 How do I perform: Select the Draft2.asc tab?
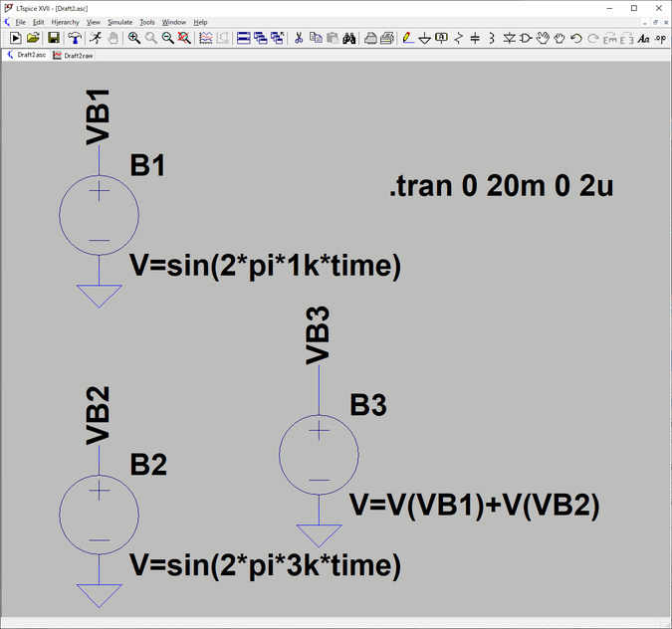pos(27,56)
